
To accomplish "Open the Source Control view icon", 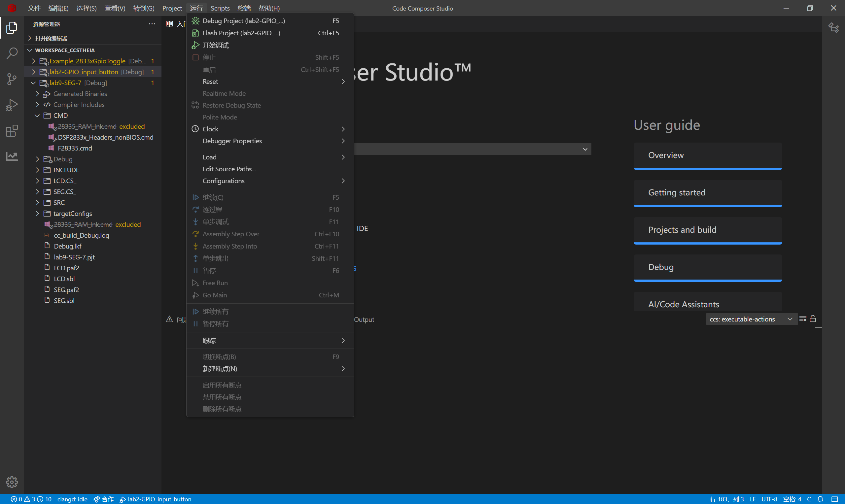I will coord(12,79).
